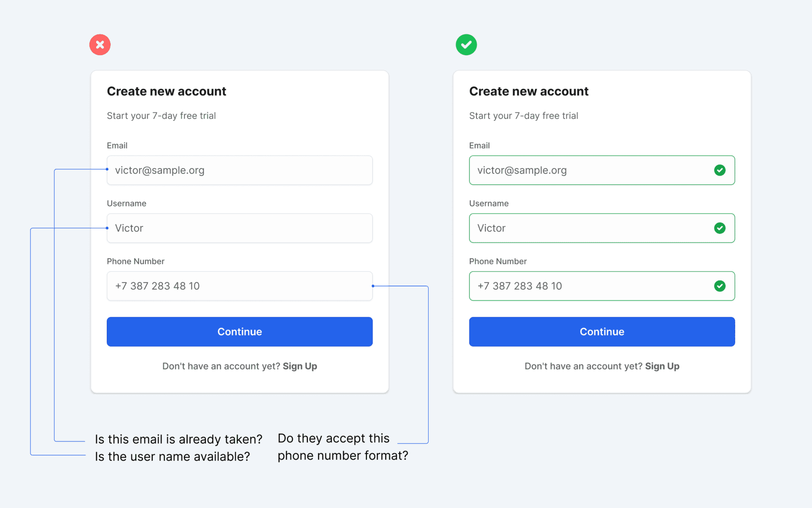
Task: Select the validated Phone Number field on the right
Action: click(590, 286)
